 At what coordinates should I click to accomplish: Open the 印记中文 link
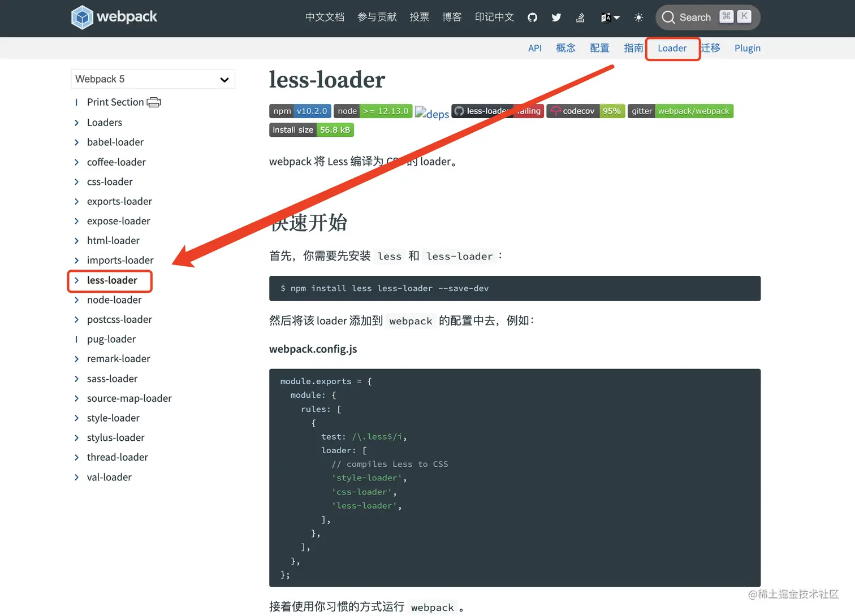[x=494, y=17]
